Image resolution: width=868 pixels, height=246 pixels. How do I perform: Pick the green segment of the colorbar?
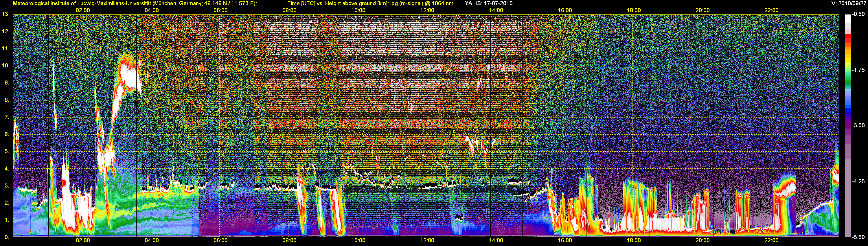[x=847, y=81]
